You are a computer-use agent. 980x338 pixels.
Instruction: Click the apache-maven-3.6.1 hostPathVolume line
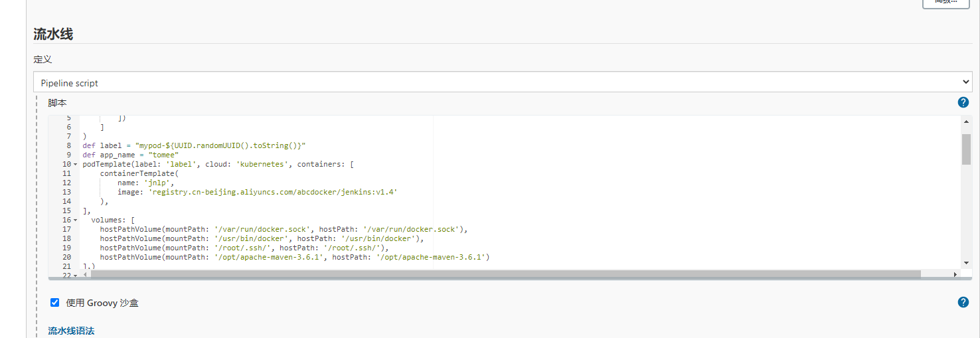295,257
